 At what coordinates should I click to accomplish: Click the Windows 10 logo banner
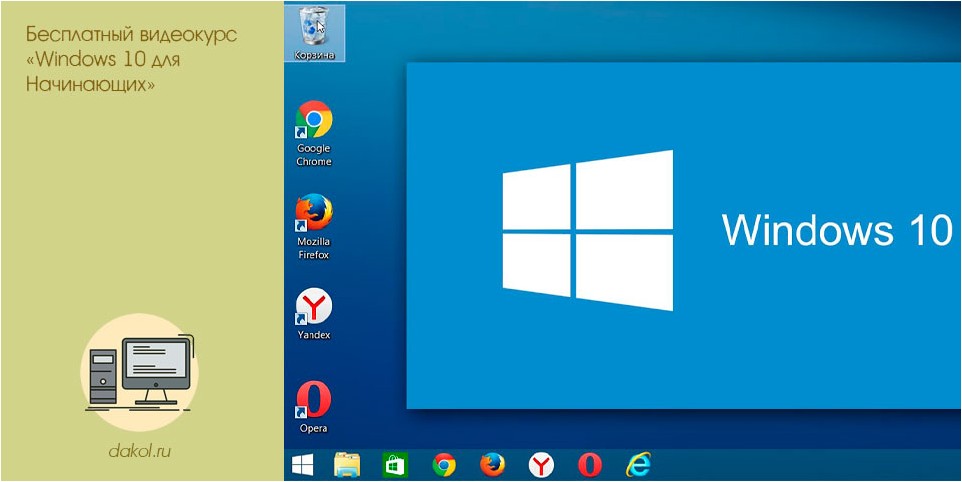click(x=683, y=235)
